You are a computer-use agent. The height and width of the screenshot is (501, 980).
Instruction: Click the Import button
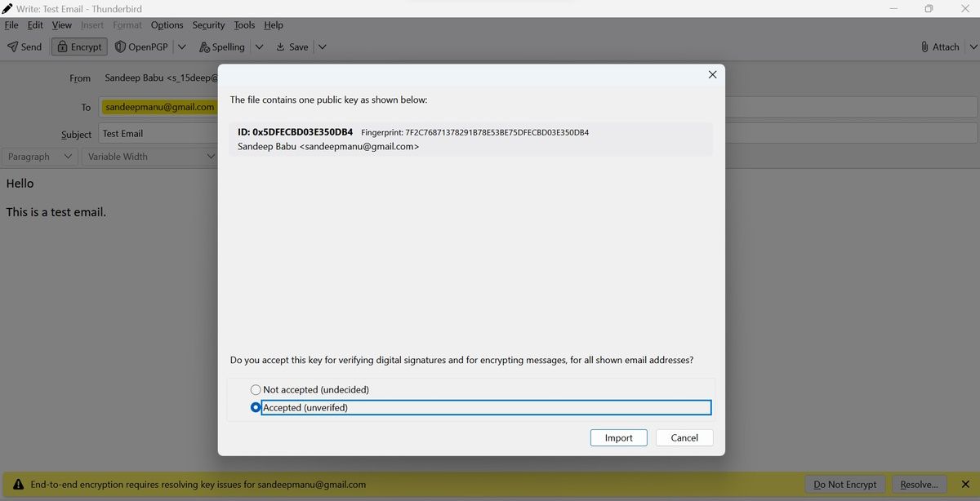pos(618,438)
